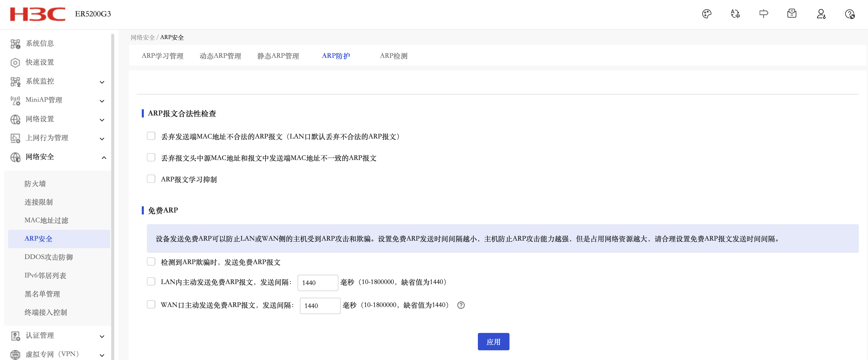Check the ARP报文学习抑制 option
Viewport: 868px width, 360px height.
(x=151, y=179)
